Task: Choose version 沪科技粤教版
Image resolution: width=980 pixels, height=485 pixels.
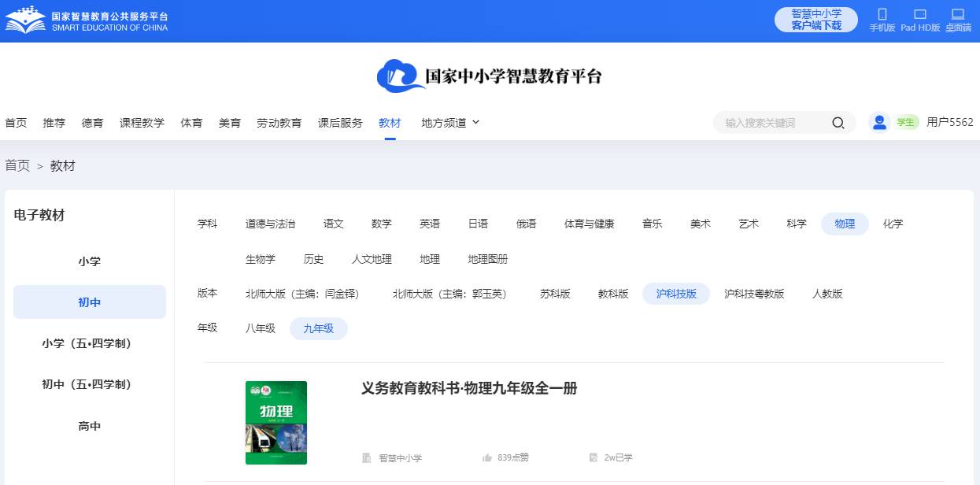Action: coord(754,294)
